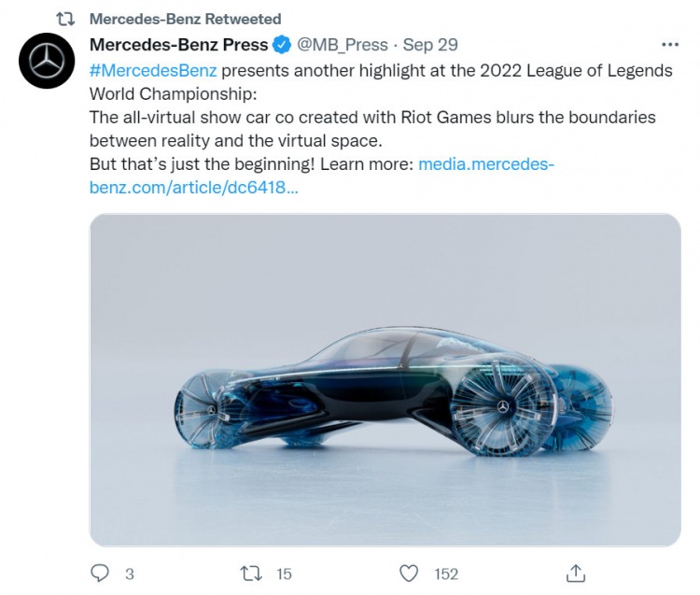Click the like count of 152
Image resolution: width=700 pixels, height=595 pixels.
[444, 574]
